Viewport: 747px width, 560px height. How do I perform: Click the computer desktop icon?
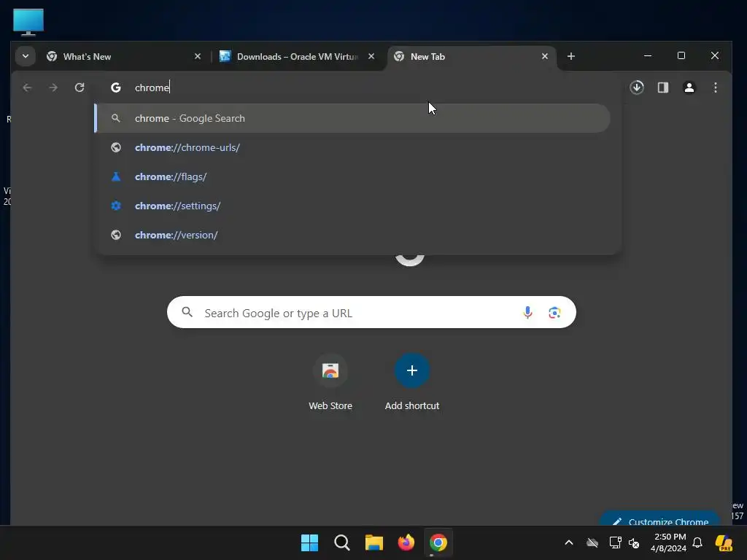(x=28, y=22)
